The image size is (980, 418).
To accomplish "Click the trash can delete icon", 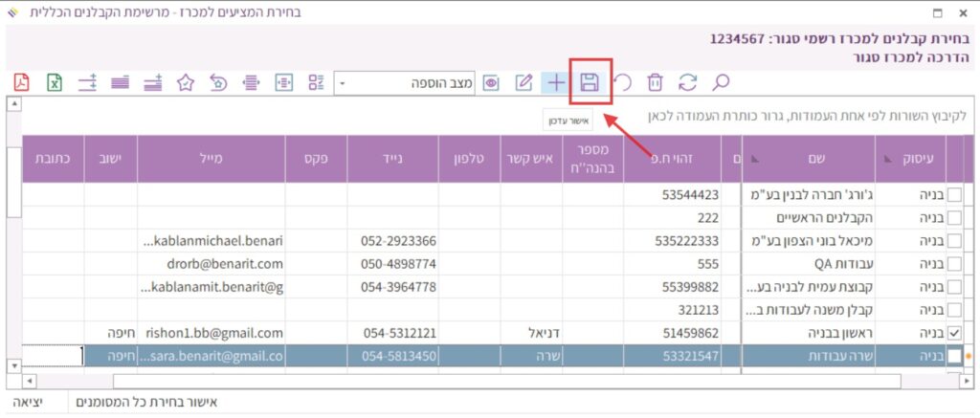I will coord(655,82).
